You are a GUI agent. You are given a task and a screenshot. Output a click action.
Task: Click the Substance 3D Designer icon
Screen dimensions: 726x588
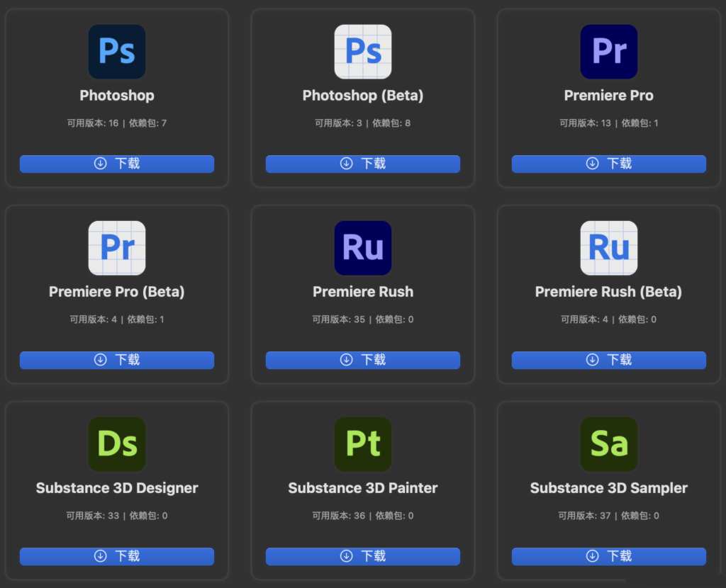(116, 444)
